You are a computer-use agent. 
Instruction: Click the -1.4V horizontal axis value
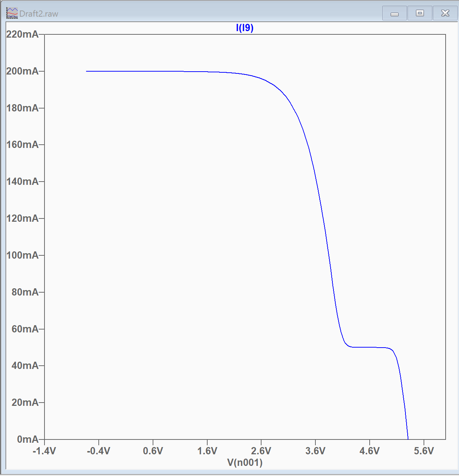44,451
